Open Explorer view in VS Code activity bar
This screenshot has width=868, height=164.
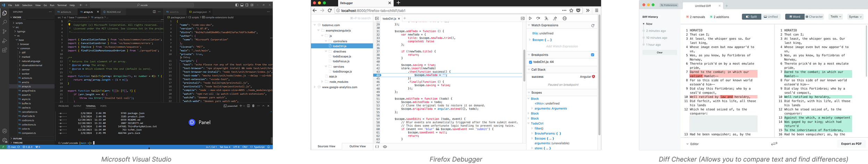pyautogui.click(x=5, y=13)
